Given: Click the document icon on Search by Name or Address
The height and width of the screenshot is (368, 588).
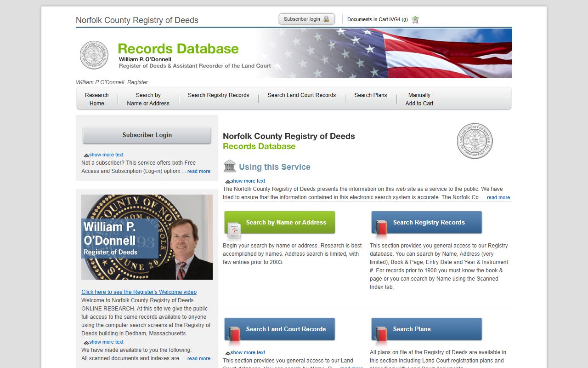Looking at the screenshot, I should 234,230.
